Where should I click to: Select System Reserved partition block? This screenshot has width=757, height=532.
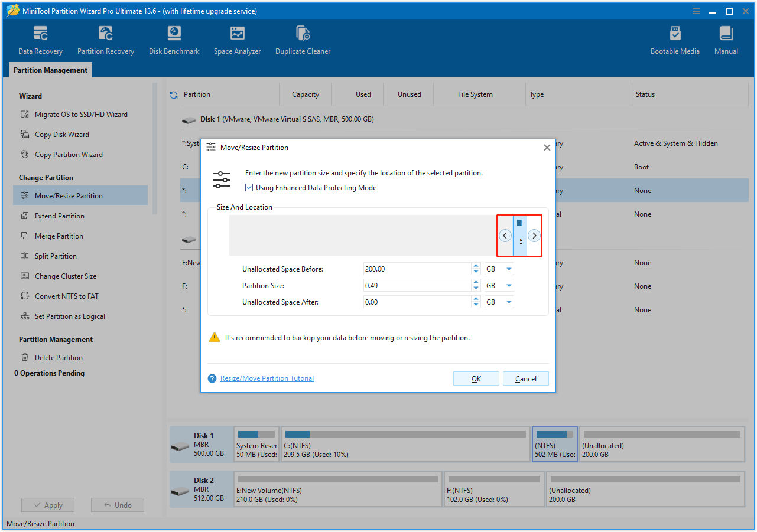256,445
